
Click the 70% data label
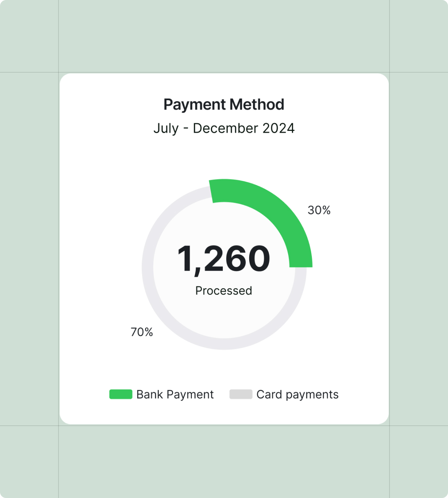point(142,332)
